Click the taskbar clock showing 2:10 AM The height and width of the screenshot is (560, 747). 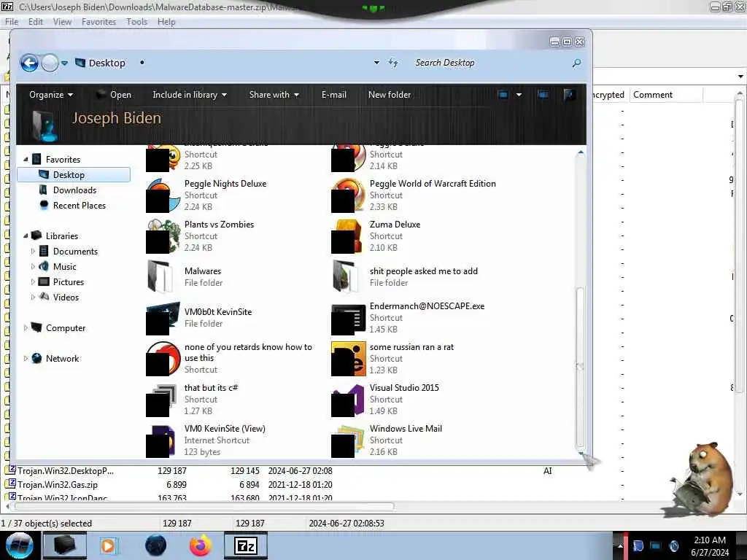click(x=710, y=546)
